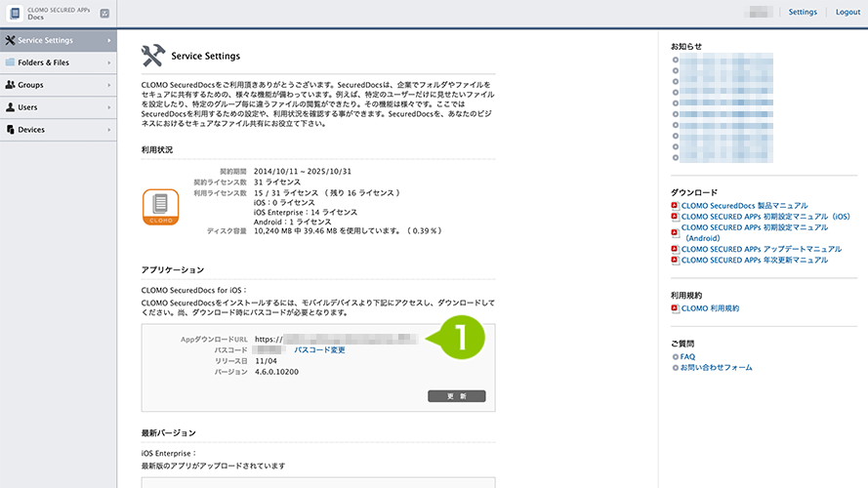
Task: Click the large tools icon beside Service Settings heading
Action: pyautogui.click(x=153, y=56)
